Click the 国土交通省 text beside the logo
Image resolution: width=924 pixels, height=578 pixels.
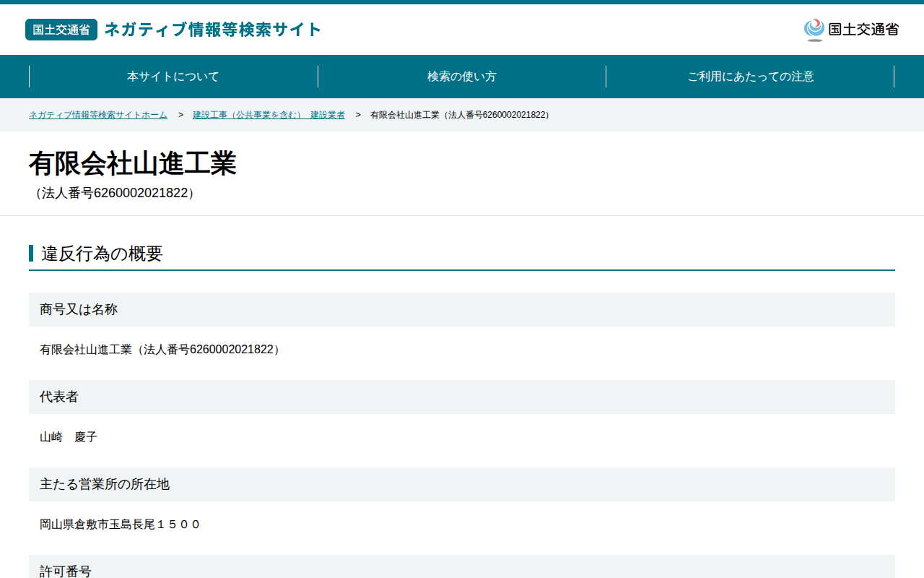click(863, 30)
